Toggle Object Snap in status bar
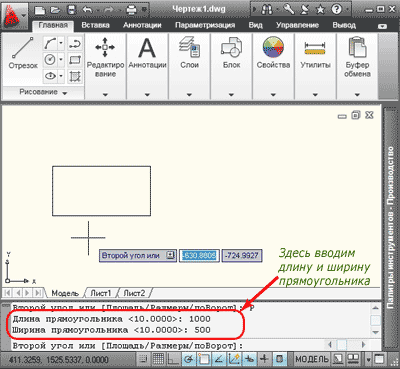Viewport: 400px width, 369px height. [203, 359]
